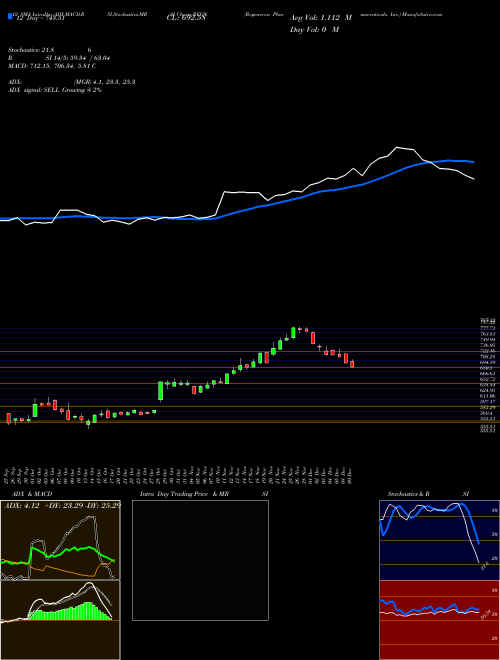Click the highest green candlestick near the peak
Image resolution: width=500 pixels, height=660 pixels.
click(x=293, y=333)
